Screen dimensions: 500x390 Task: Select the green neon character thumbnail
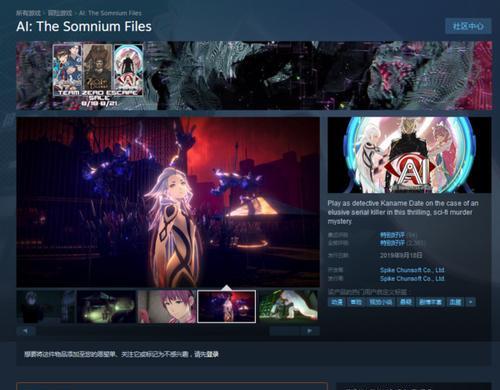tap(288, 307)
